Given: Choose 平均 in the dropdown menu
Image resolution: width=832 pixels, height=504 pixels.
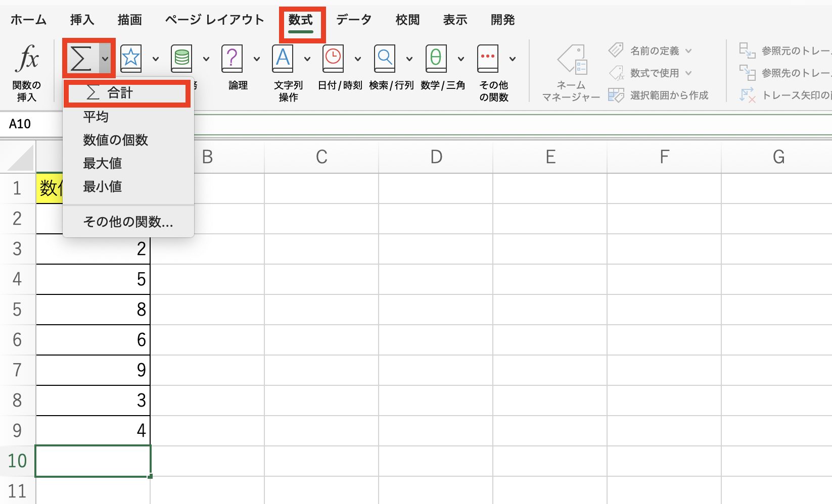Looking at the screenshot, I should pos(96,117).
